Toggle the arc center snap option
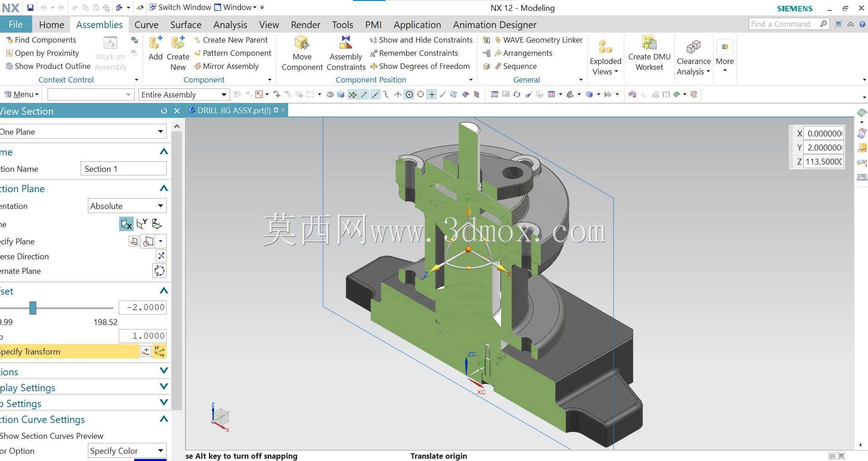 pyautogui.click(x=409, y=94)
